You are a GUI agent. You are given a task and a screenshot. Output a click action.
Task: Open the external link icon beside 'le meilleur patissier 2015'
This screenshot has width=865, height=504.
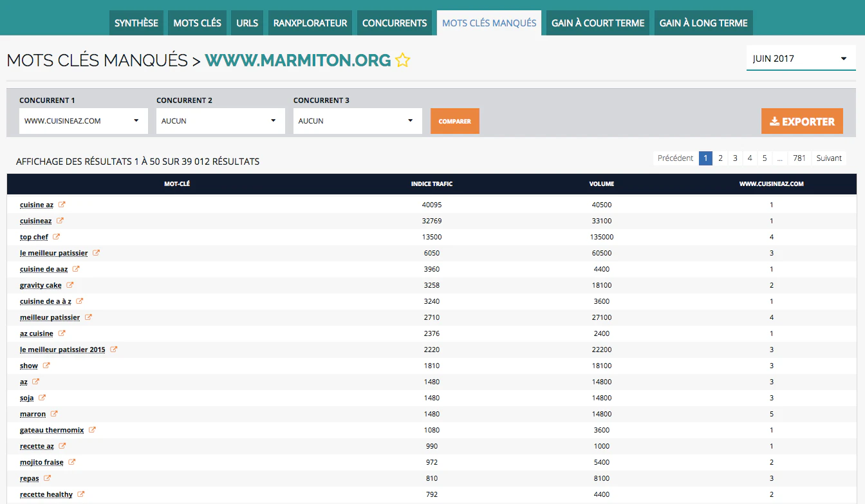[114, 350]
